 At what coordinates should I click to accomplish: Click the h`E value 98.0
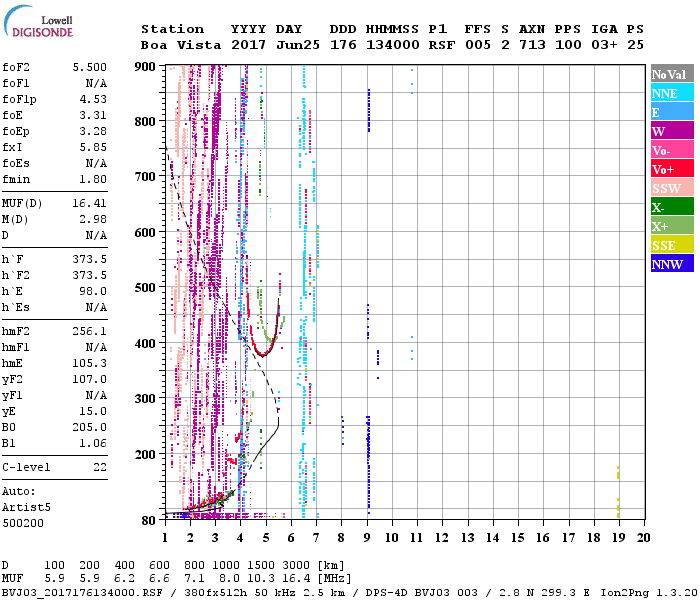(93, 291)
